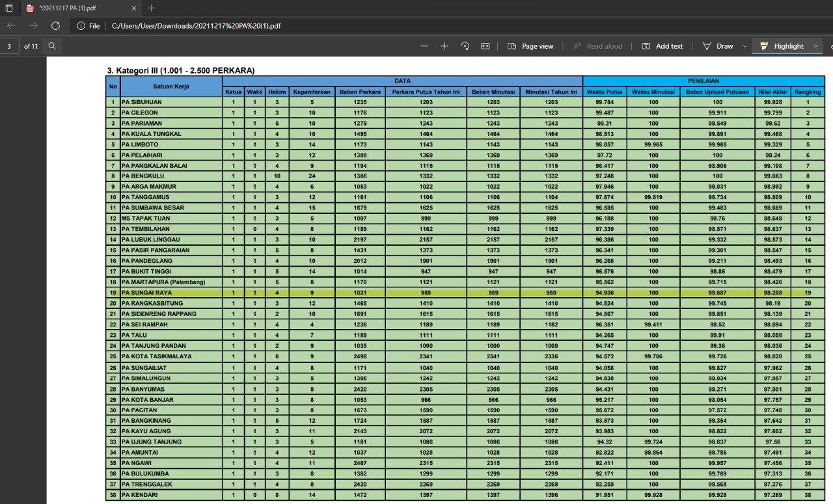This screenshot has width=833, height=504.
Task: Close the 20211217 PA (1).pdf tab
Action: 133,8
